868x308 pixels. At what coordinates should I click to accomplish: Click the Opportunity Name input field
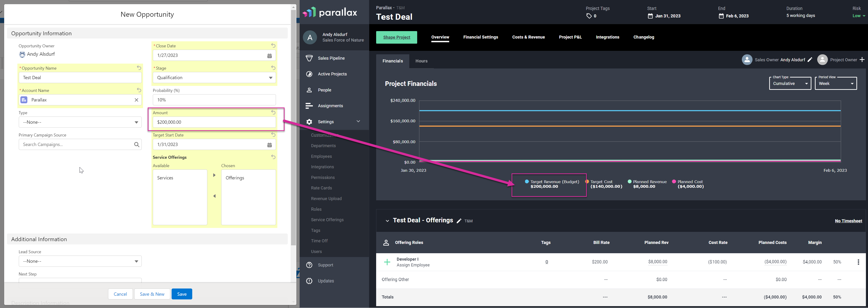[80, 78]
